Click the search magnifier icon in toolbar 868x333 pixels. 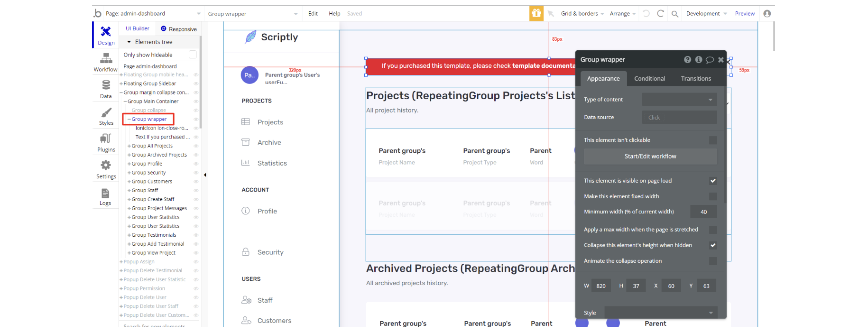(674, 14)
